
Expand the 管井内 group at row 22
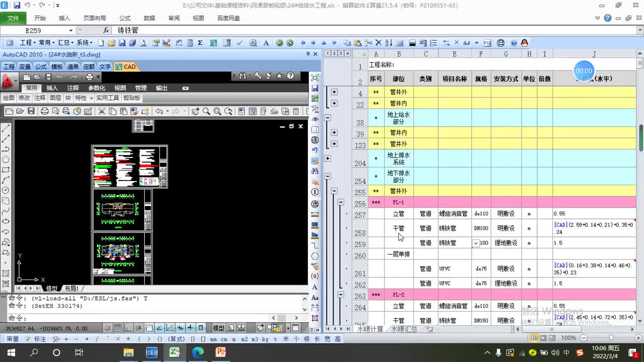pyautogui.click(x=334, y=103)
